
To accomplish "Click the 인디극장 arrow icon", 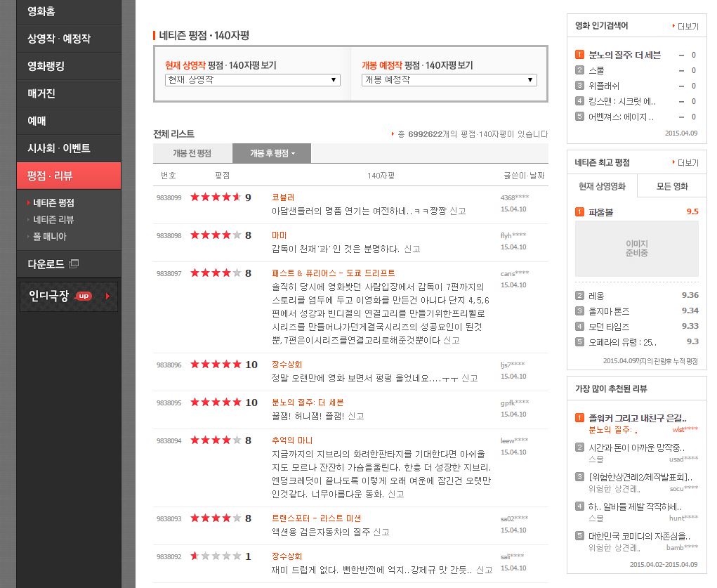I will (x=108, y=296).
